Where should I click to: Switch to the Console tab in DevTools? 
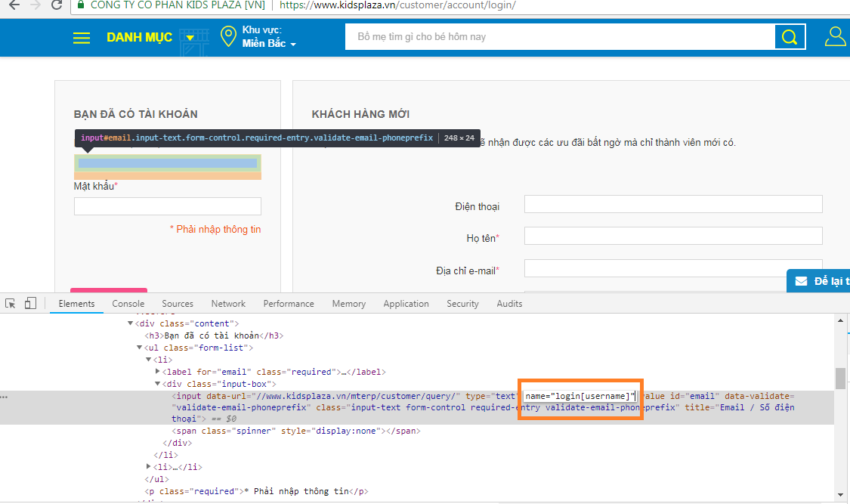pyautogui.click(x=128, y=303)
